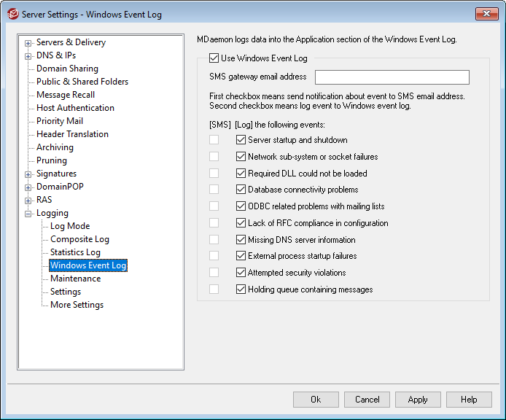Toggle Attempted security violations log checkbox

pos(241,273)
